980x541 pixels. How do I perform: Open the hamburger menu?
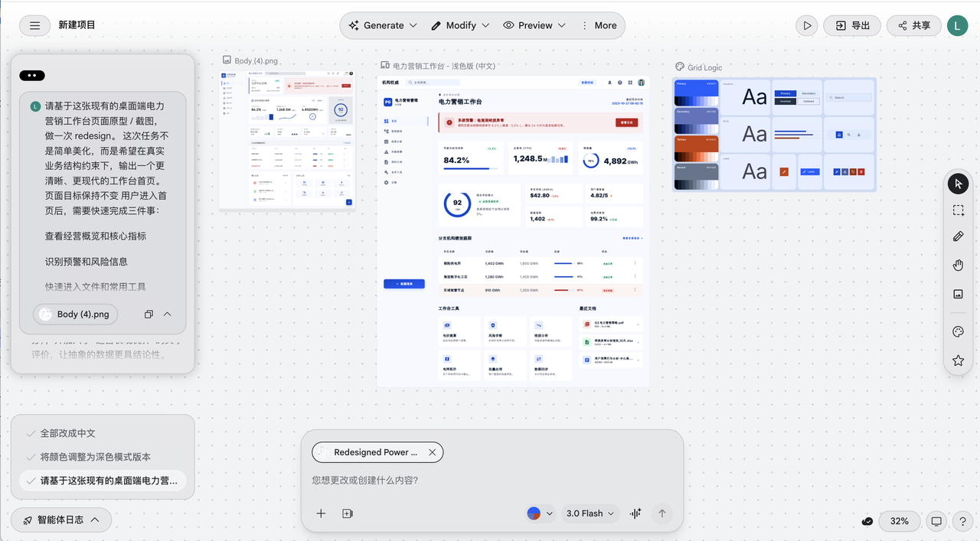34,25
